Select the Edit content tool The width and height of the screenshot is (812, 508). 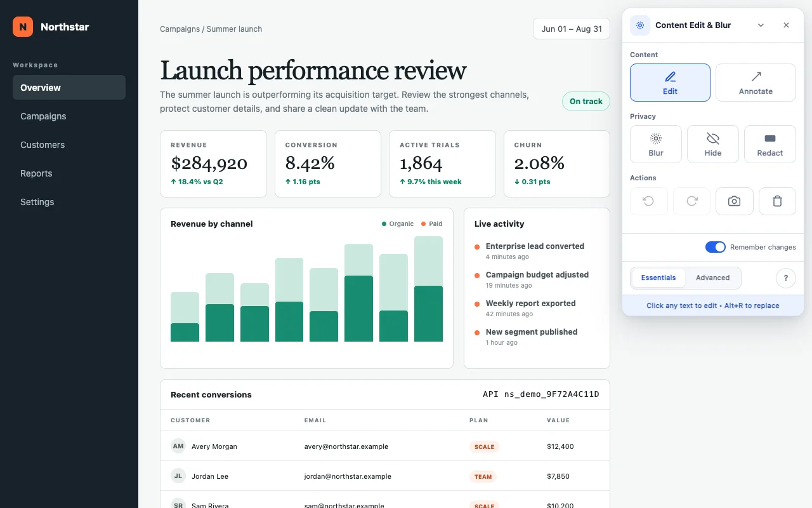pyautogui.click(x=670, y=83)
